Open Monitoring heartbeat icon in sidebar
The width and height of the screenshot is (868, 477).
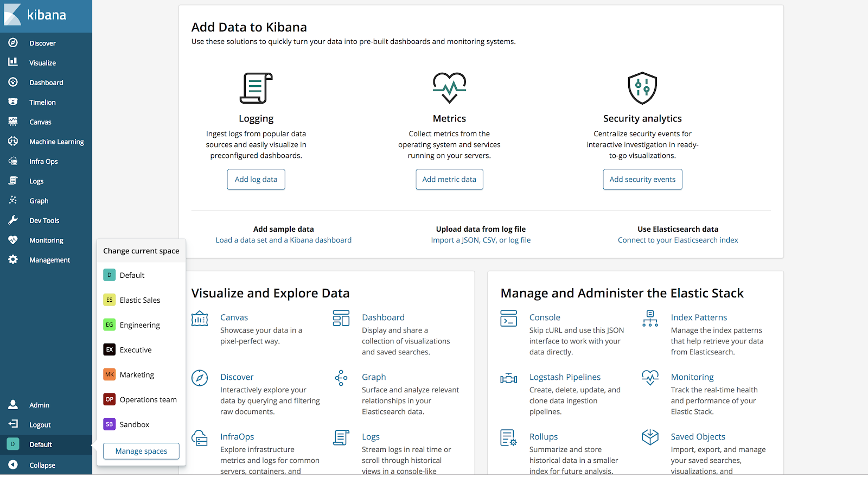(x=13, y=240)
